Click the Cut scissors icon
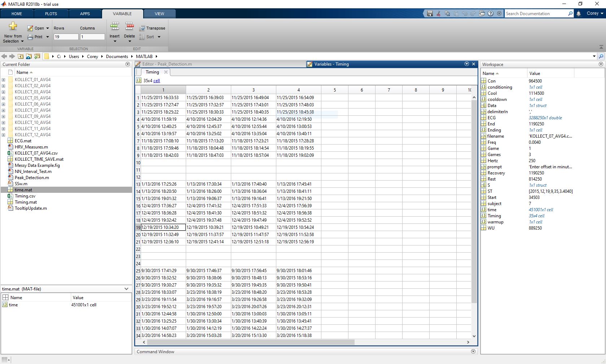 (x=439, y=14)
